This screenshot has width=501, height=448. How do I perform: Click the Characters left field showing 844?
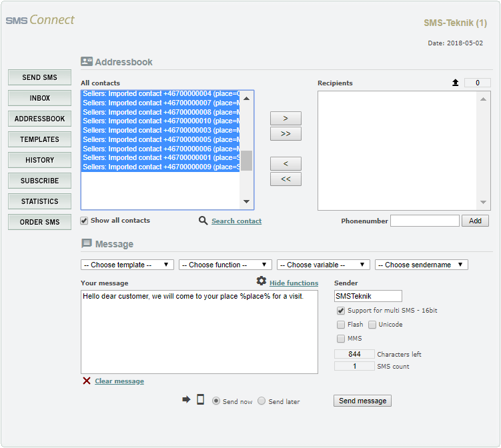click(x=354, y=354)
